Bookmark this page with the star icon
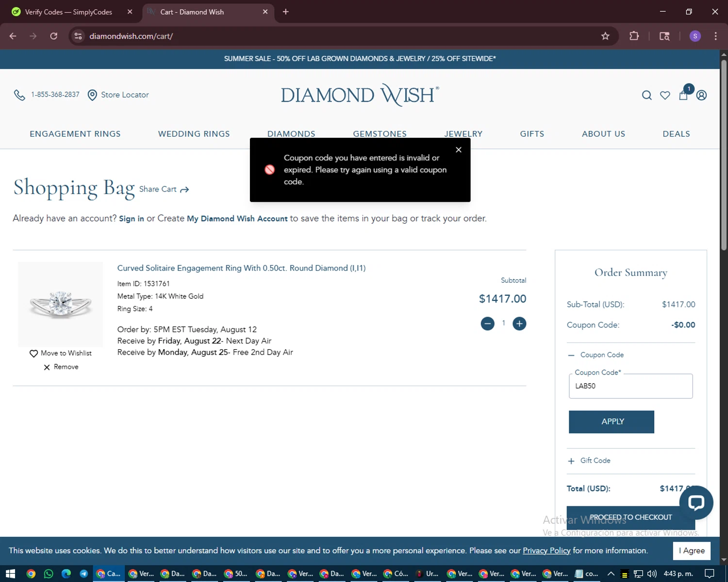This screenshot has width=728, height=582. click(x=605, y=36)
